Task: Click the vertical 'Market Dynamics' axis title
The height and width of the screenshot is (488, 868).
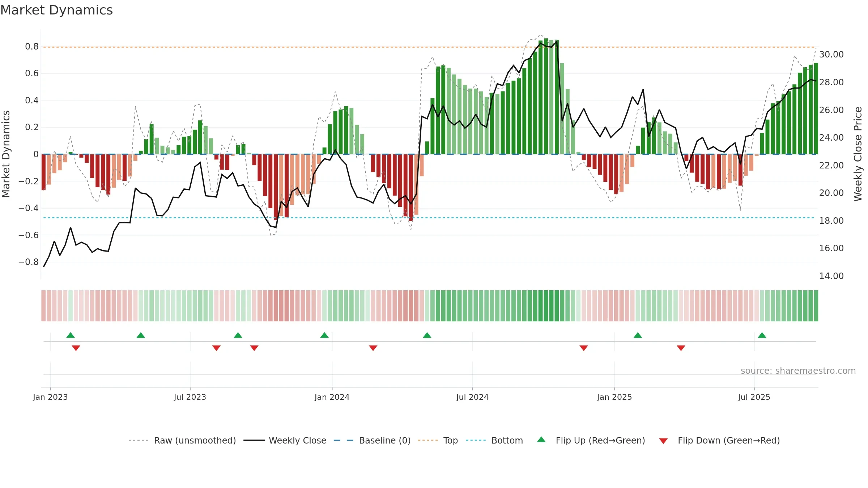Action: pyautogui.click(x=6, y=154)
